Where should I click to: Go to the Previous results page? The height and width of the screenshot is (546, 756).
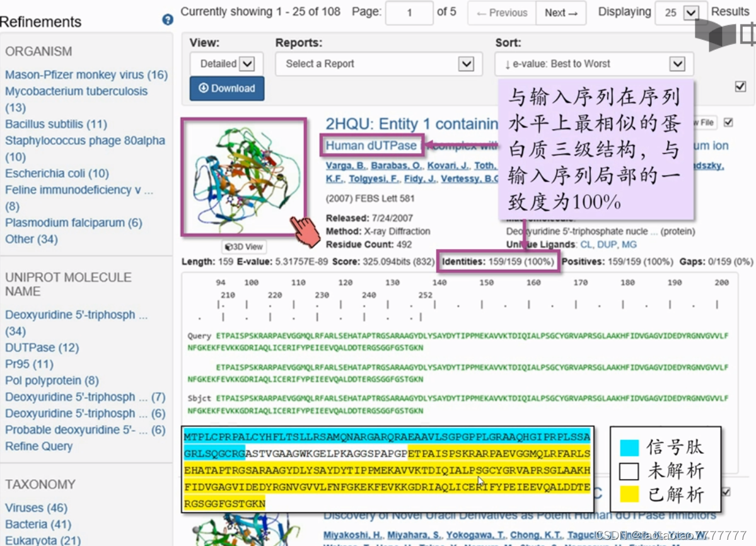point(502,13)
